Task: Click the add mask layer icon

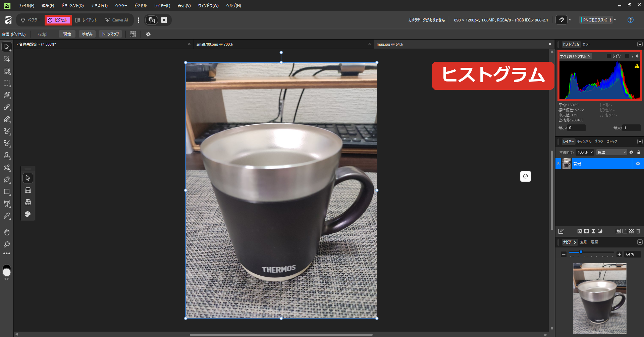Action: (587, 231)
